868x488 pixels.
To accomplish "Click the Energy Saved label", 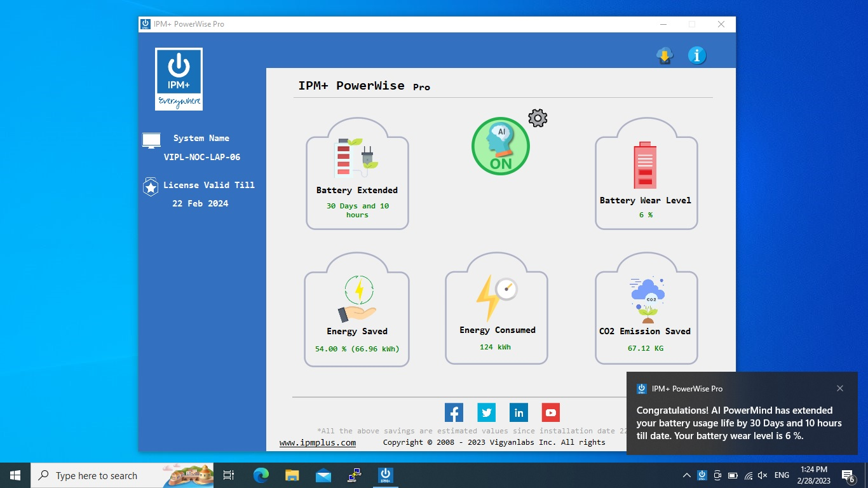I will click(357, 331).
